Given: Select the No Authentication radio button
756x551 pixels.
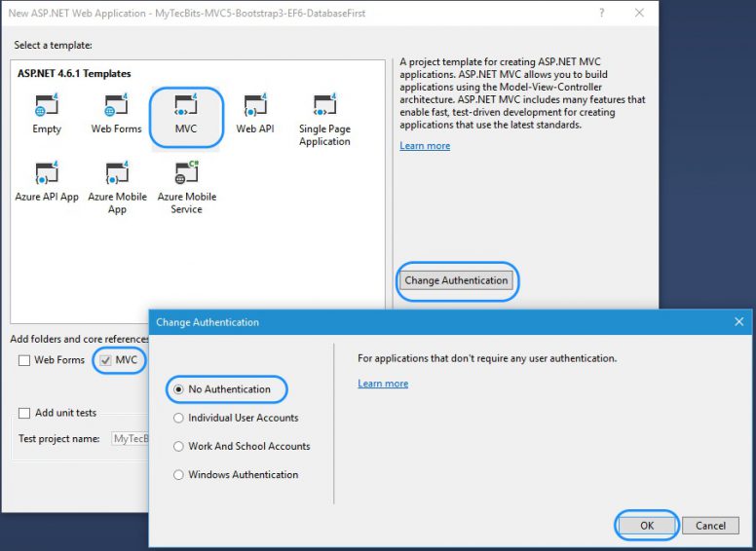Looking at the screenshot, I should point(179,389).
